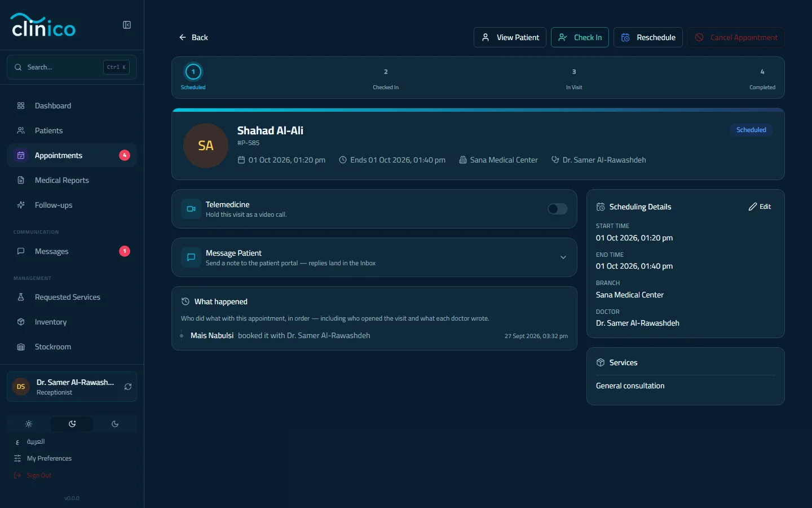Viewport: 812px width, 508px height.
Task: Open Requested Services
Action: 72,297
